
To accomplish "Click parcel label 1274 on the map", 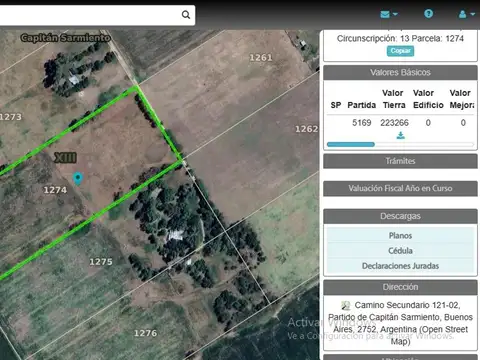I will (x=55, y=190).
